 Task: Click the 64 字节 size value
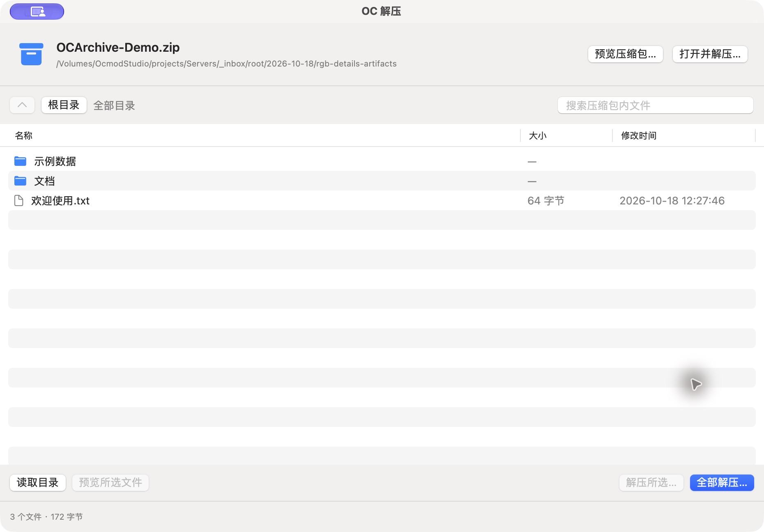pos(546,201)
